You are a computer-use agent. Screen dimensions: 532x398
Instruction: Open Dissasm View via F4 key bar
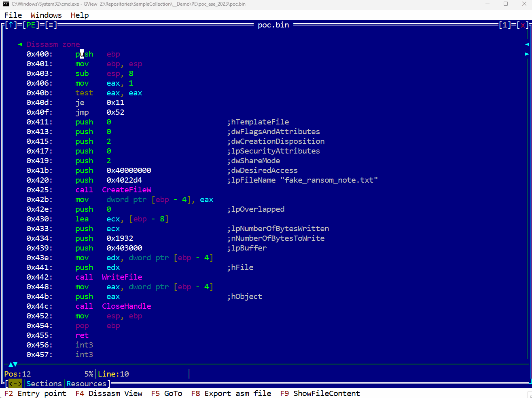coord(109,394)
